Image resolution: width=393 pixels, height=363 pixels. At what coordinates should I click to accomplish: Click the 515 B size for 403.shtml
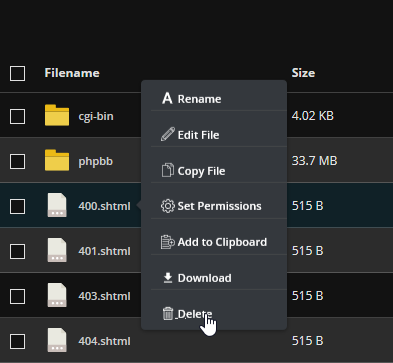(307, 296)
